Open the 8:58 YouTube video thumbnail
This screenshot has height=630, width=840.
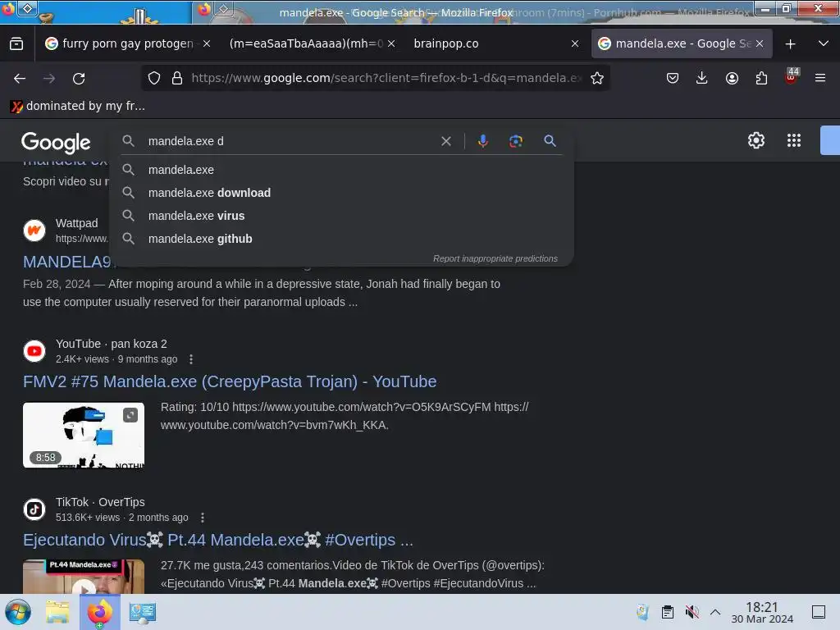point(84,435)
